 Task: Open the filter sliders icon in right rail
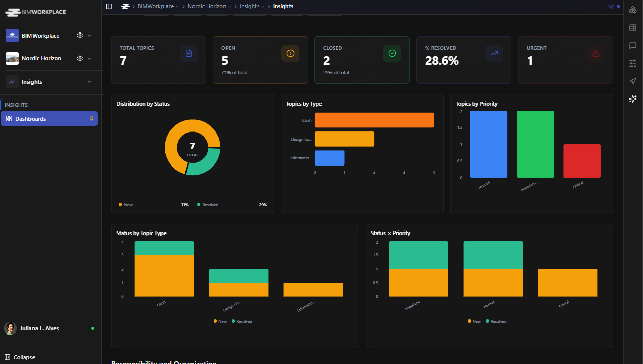coord(633,63)
